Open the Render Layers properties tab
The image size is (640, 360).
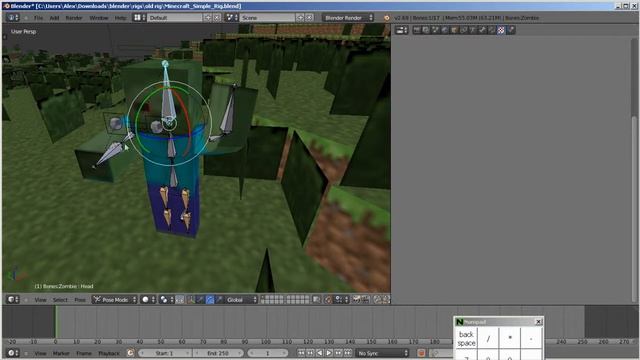coord(426,30)
